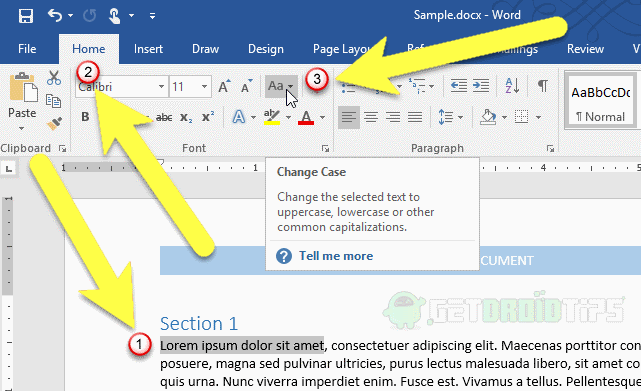The height and width of the screenshot is (391, 641).
Task: Open the undo history dropdown arrow
Action: 70,16
